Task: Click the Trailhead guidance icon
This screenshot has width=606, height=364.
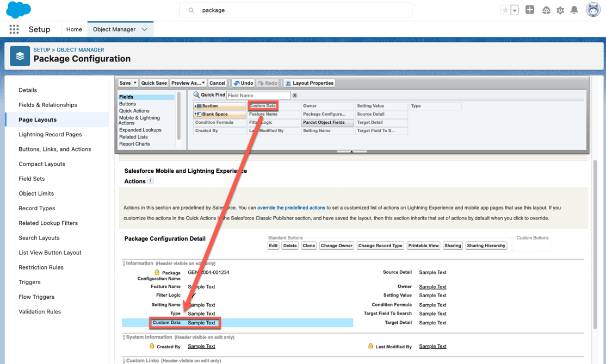Action: tap(546, 10)
